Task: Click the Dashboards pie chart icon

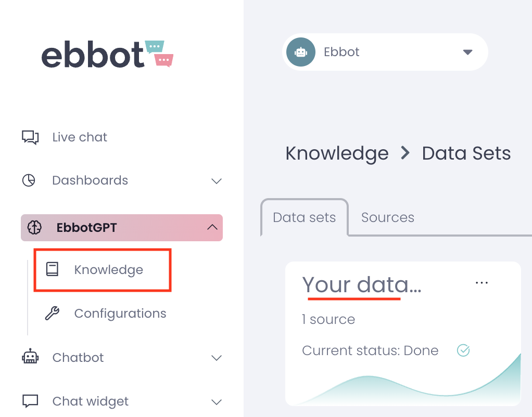Action: [x=29, y=180]
